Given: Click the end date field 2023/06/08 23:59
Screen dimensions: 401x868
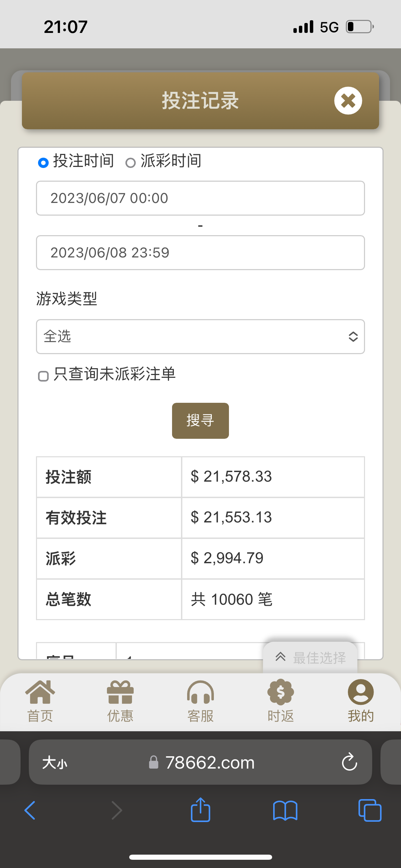Looking at the screenshot, I should point(200,253).
